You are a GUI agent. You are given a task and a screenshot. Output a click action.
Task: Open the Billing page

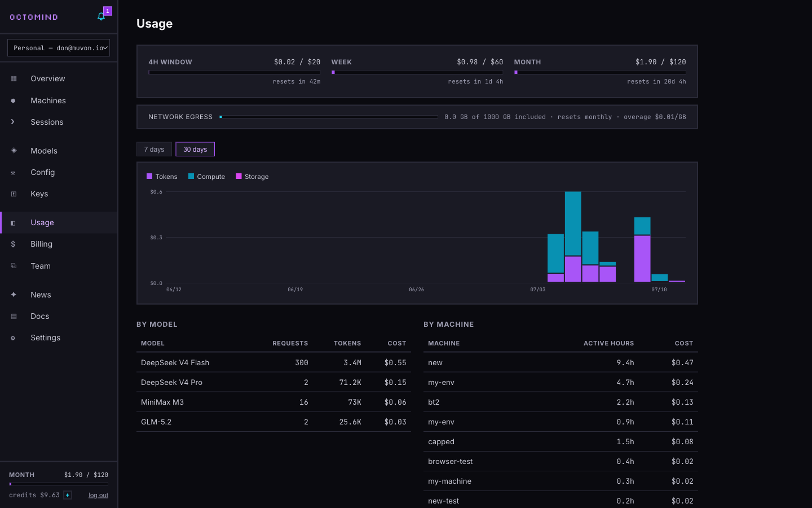[59, 244]
